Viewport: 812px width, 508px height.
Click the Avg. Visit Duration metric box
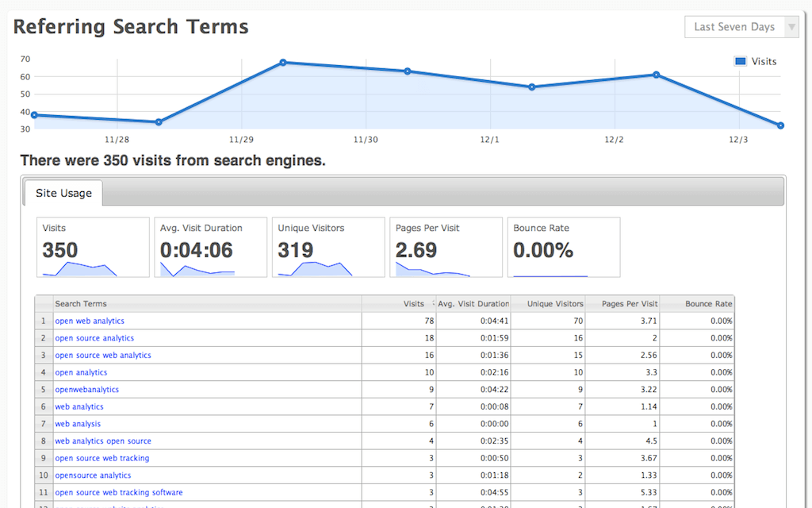[x=210, y=247]
